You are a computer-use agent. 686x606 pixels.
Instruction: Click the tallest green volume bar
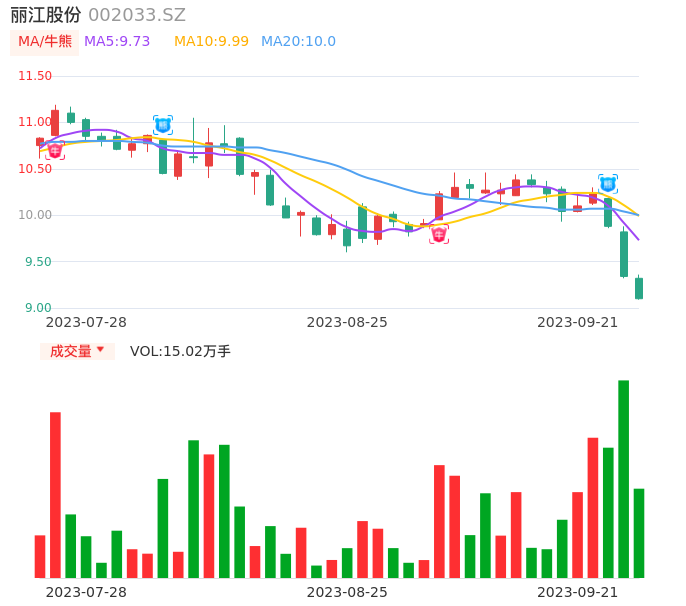pos(623,478)
